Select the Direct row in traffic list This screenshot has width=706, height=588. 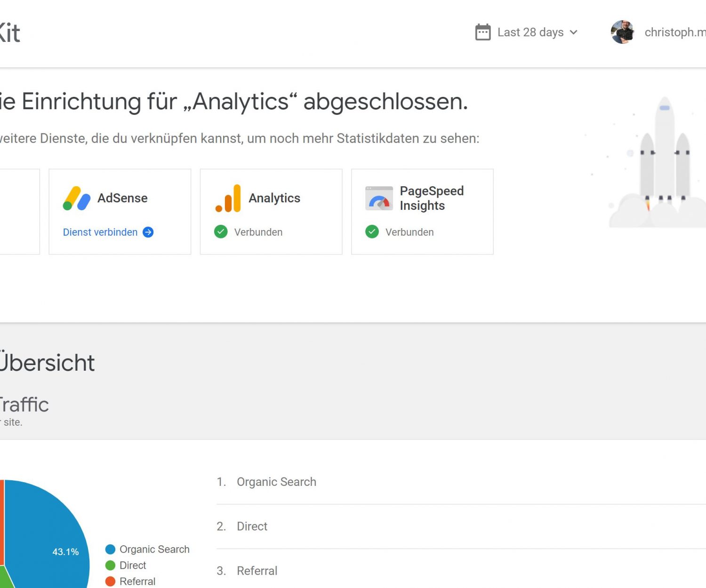click(252, 526)
